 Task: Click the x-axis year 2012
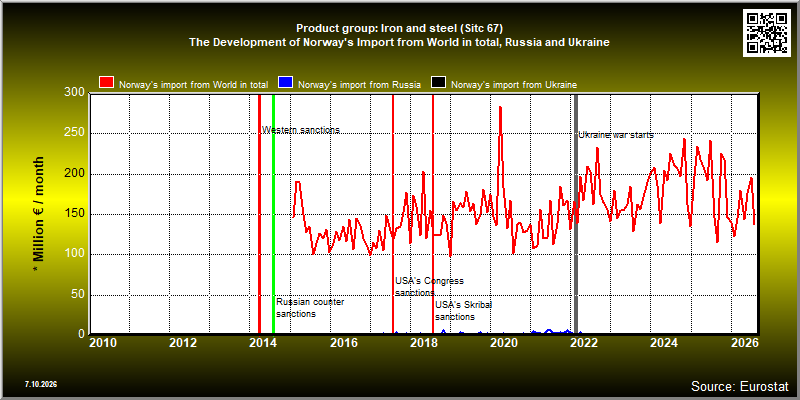click(x=183, y=343)
